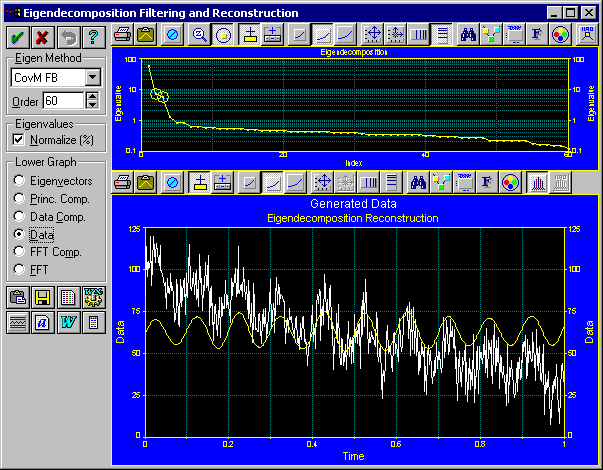Screen dimensions: 603x470
Task: Click the Order input field showing 60
Action: pyautogui.click(x=63, y=101)
